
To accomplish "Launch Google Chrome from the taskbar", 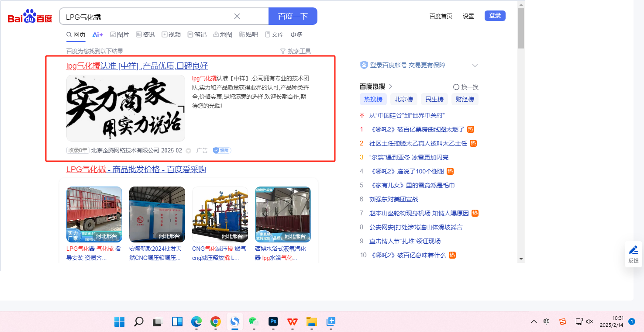I will [215, 322].
